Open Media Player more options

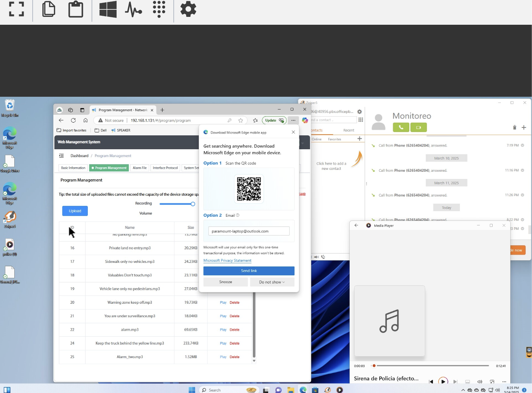(504, 381)
